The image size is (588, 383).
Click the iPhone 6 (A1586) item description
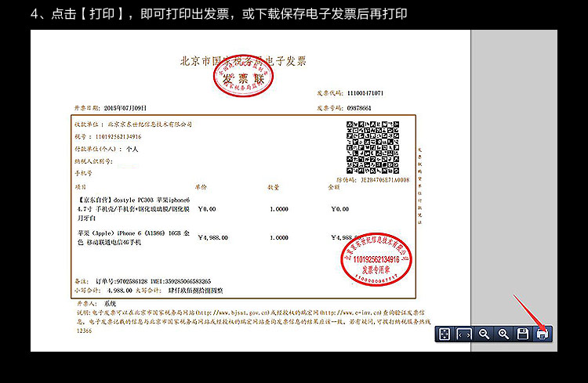tap(133, 237)
